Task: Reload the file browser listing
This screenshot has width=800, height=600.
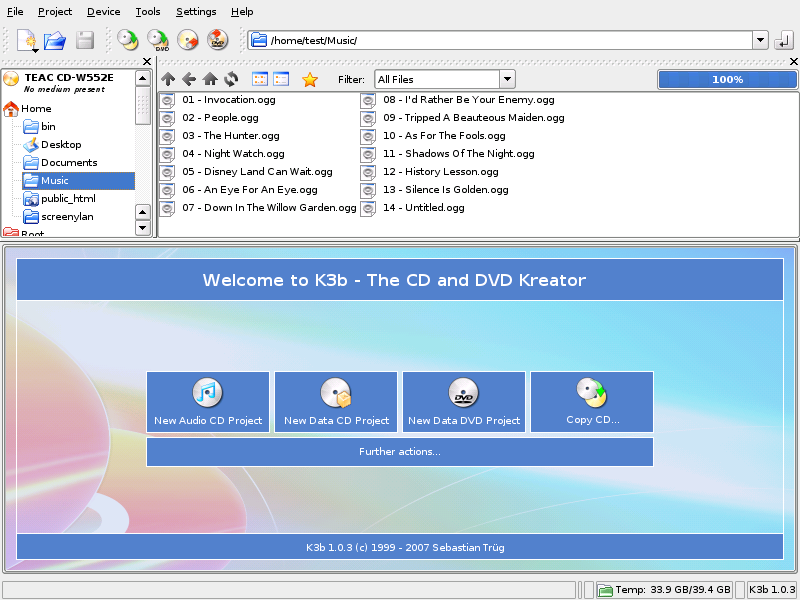Action: (231, 79)
